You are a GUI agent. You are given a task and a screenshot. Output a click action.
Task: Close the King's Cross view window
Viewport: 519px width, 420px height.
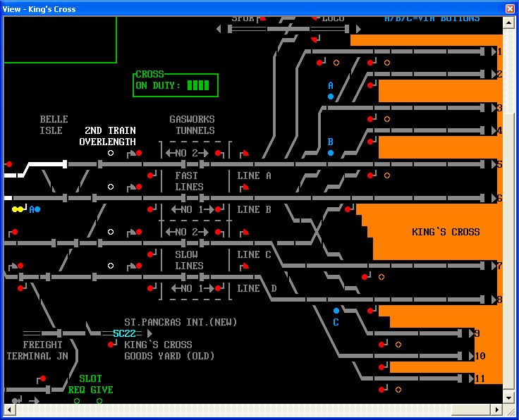[x=510, y=8]
